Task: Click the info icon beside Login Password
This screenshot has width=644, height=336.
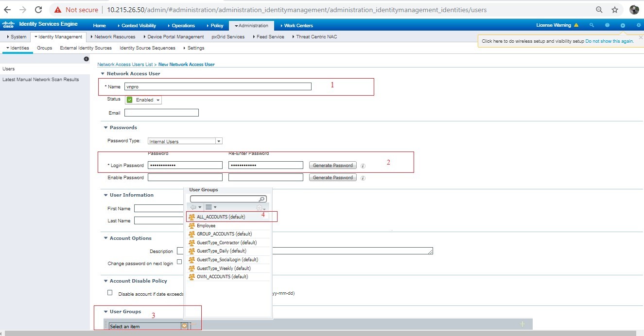Action: click(x=363, y=166)
